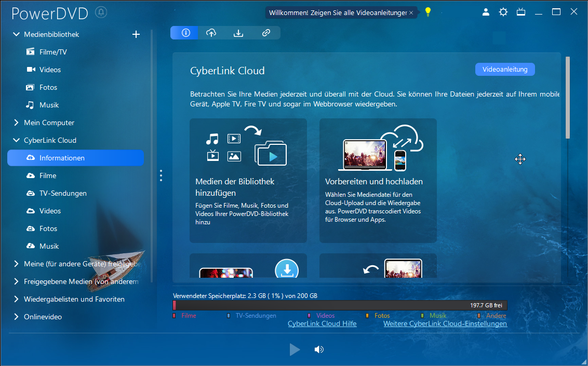Open Weitere CyberLink Cloud-Einstellungen link
The width and height of the screenshot is (588, 366).
pyautogui.click(x=445, y=323)
